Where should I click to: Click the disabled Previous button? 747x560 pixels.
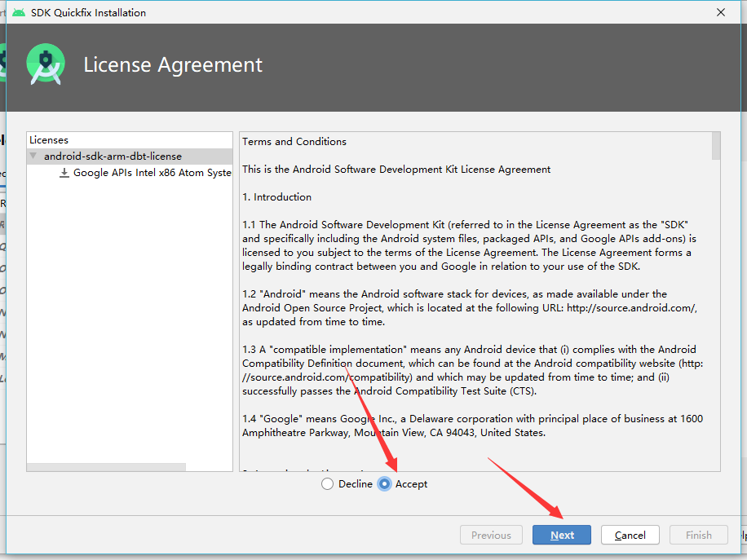click(x=491, y=535)
